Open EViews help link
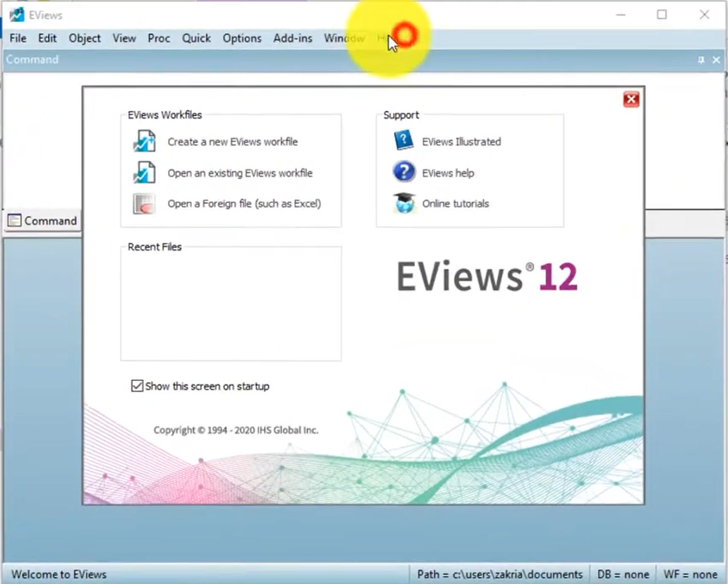 pyautogui.click(x=448, y=173)
